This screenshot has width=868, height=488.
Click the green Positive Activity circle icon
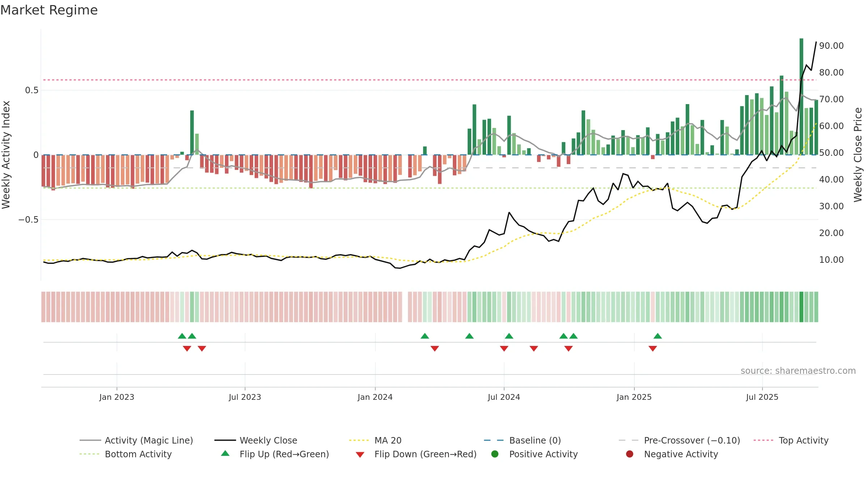(x=495, y=454)
